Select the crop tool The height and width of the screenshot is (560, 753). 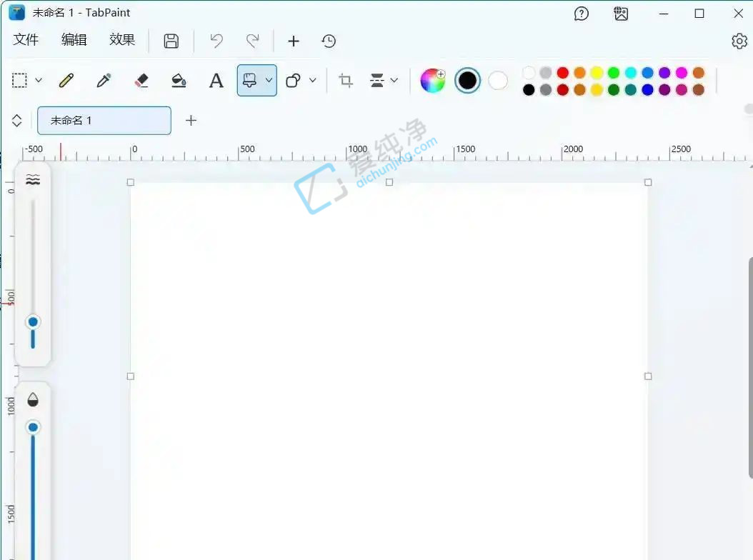click(346, 80)
